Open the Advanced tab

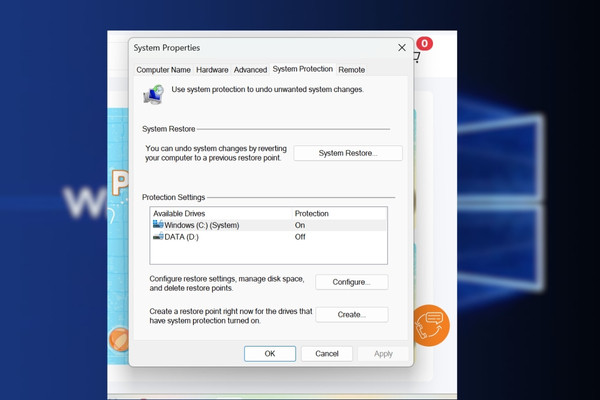click(250, 70)
